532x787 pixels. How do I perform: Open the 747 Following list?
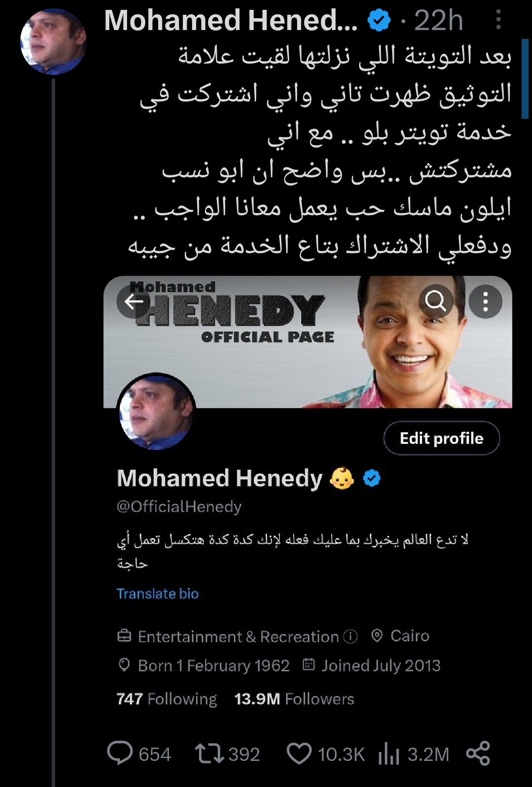(166, 699)
